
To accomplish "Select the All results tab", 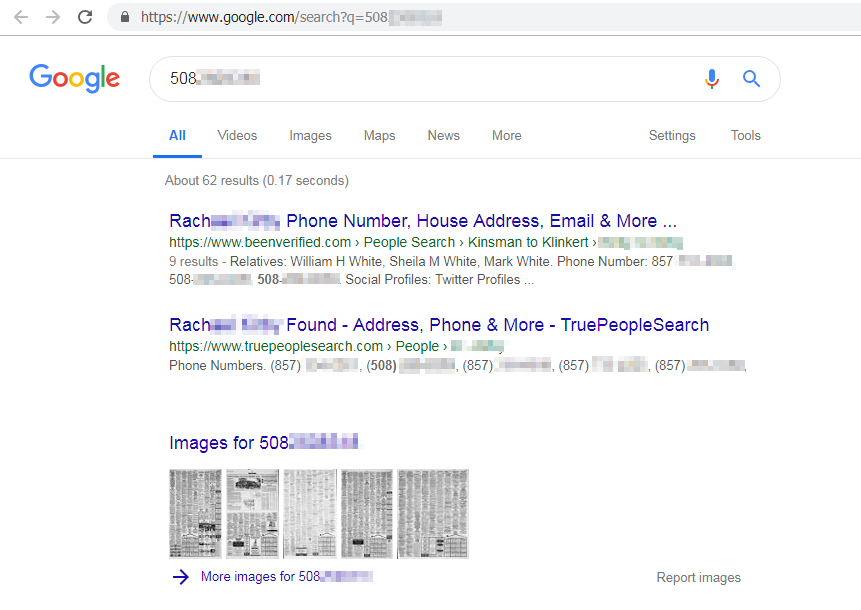I will (x=177, y=136).
